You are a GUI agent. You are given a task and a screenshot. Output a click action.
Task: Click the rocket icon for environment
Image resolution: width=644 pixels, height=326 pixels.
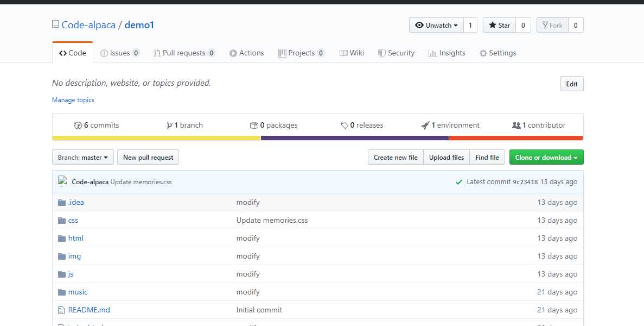425,126
